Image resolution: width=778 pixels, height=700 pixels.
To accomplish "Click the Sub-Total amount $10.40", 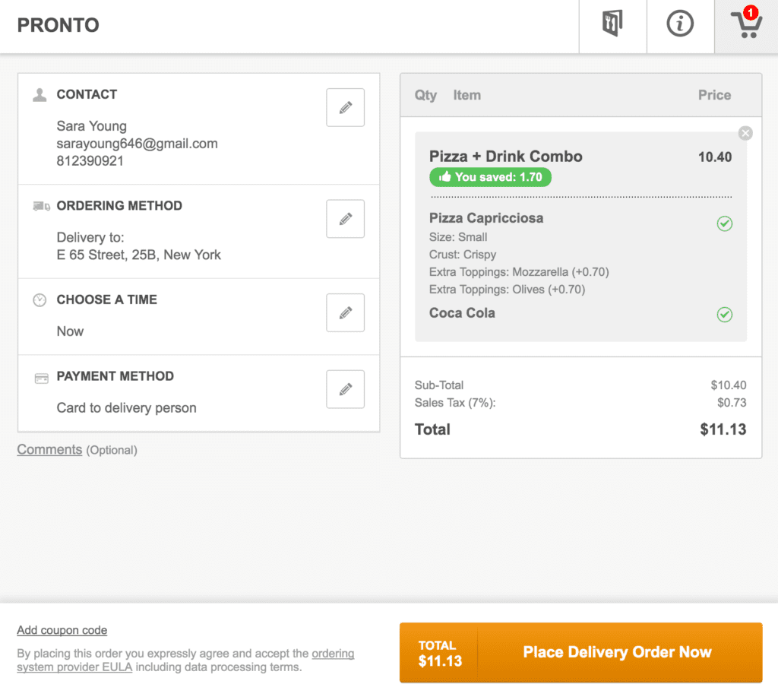I will [x=729, y=385].
